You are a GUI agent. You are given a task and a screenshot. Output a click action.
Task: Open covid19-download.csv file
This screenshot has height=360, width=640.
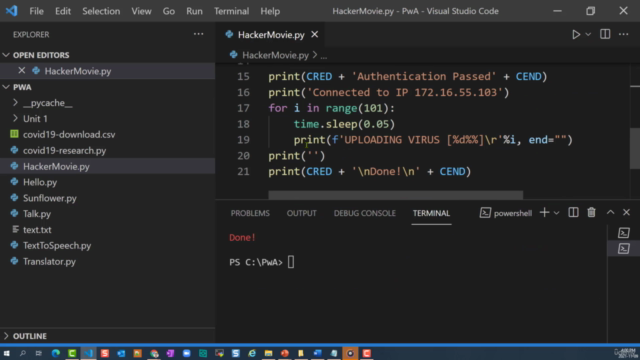pos(69,135)
